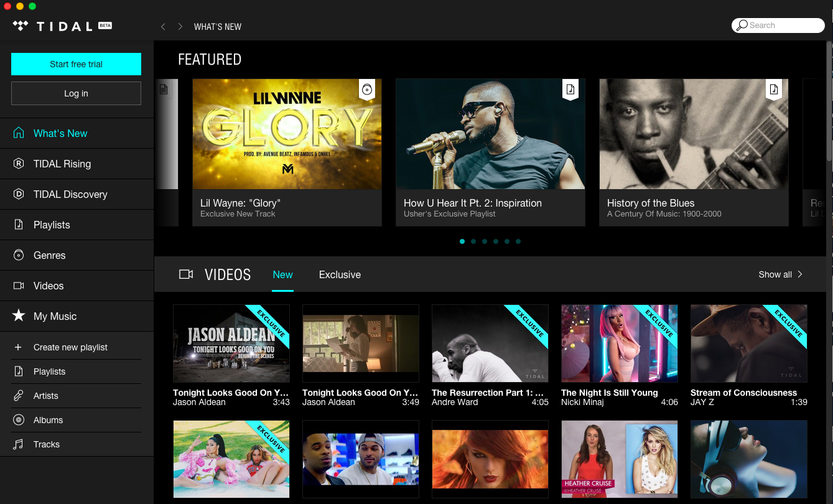Play The Night Is Still Young video
This screenshot has height=504, width=833.
(x=620, y=343)
